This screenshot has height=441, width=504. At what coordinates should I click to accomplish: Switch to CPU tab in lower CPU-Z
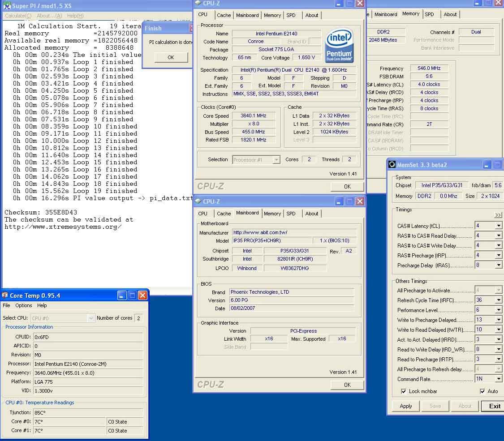pyautogui.click(x=202, y=214)
